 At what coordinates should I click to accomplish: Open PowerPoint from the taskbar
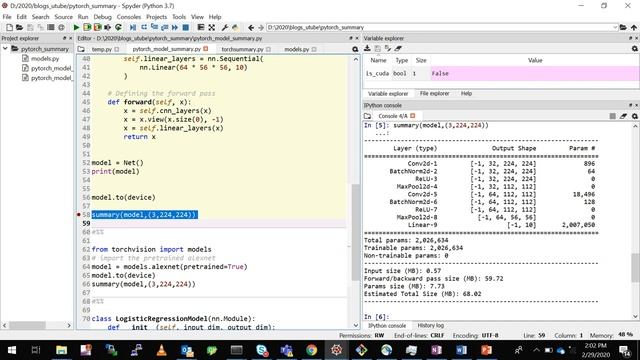[x=486, y=350]
